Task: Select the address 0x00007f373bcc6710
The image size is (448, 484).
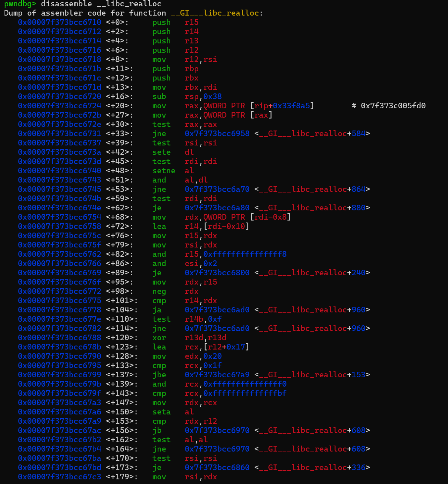Action: pyautogui.click(x=60, y=22)
